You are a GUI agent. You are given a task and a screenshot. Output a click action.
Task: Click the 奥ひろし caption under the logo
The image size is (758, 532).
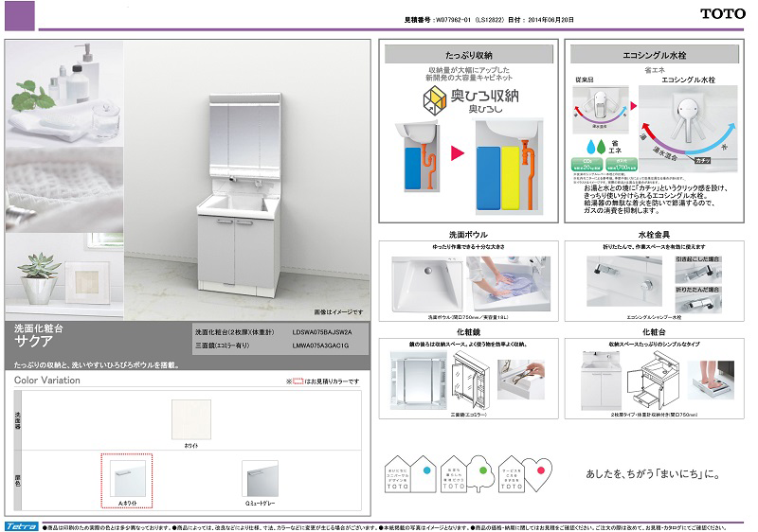tap(485, 110)
